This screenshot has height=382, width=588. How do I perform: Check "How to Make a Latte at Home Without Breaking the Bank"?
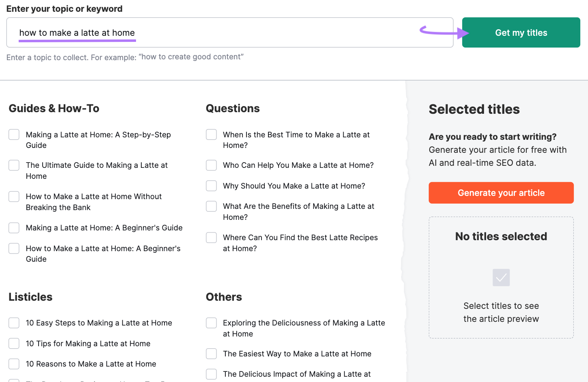pyautogui.click(x=13, y=196)
